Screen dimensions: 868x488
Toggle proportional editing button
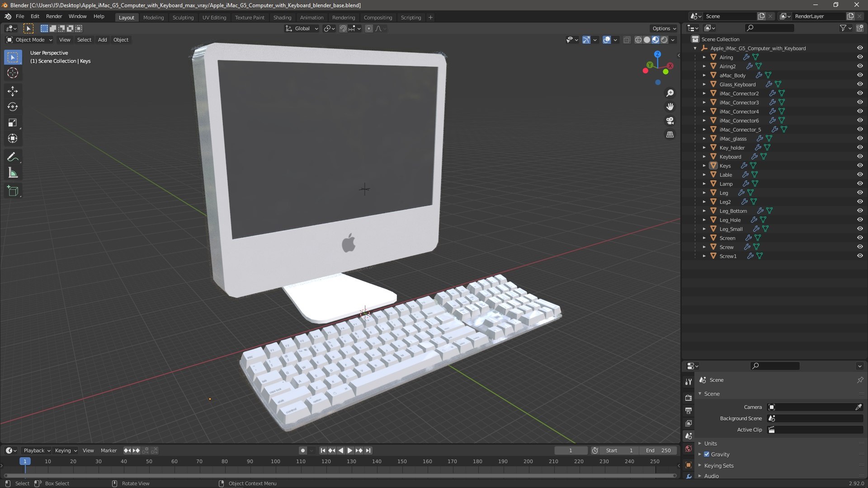pos(369,28)
